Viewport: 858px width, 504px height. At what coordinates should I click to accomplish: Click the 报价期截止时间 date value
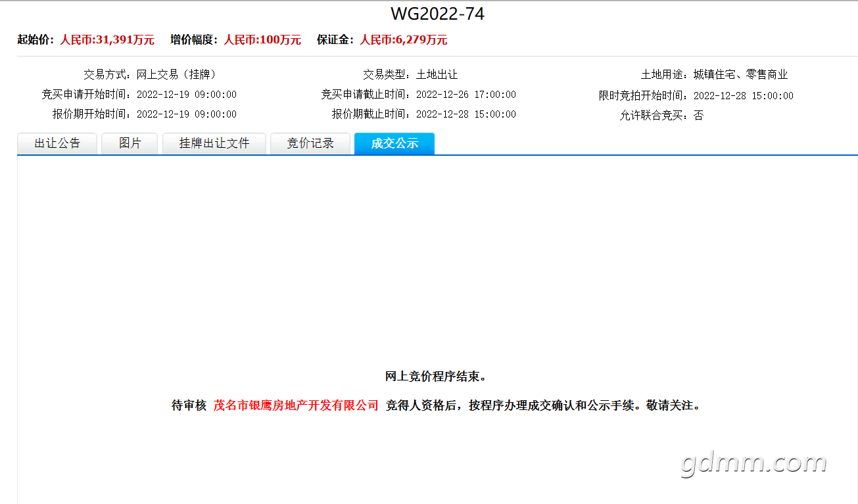(x=465, y=114)
